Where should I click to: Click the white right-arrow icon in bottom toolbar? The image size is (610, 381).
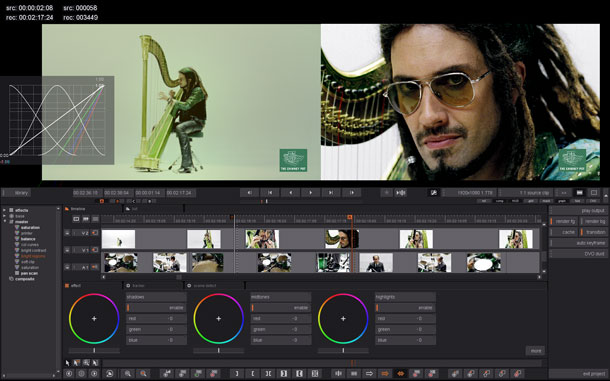[369, 374]
